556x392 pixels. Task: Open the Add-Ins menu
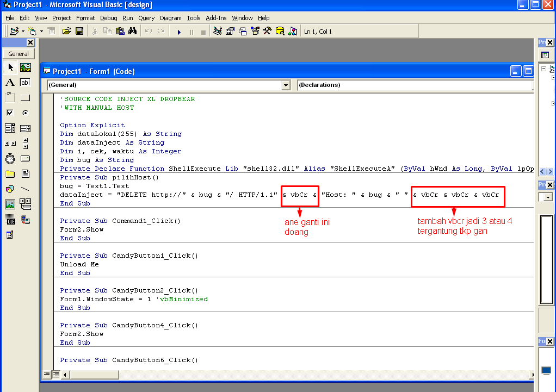216,18
